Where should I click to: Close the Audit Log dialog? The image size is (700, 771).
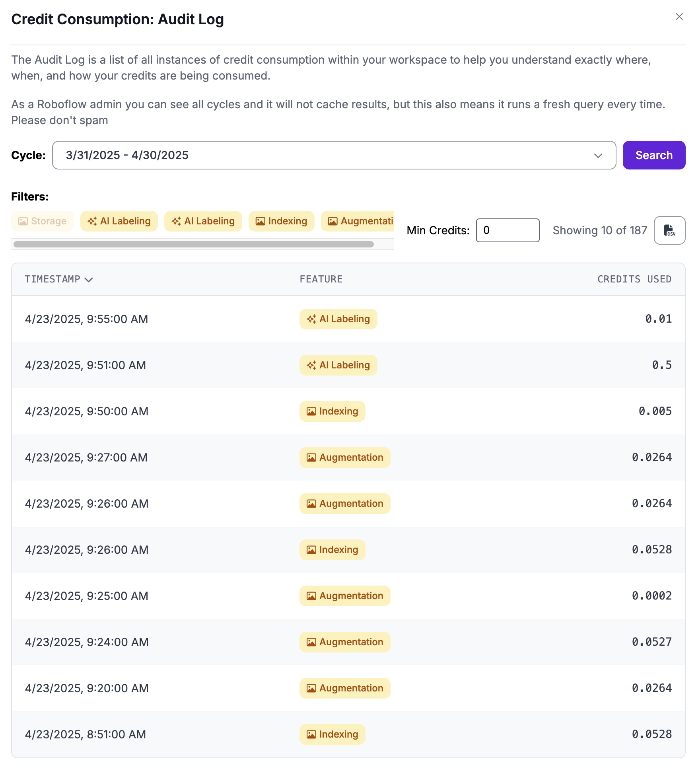[679, 17]
